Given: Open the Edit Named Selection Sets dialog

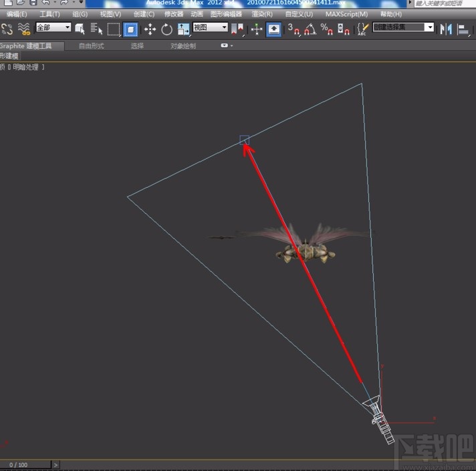Looking at the screenshot, I should point(363,29).
